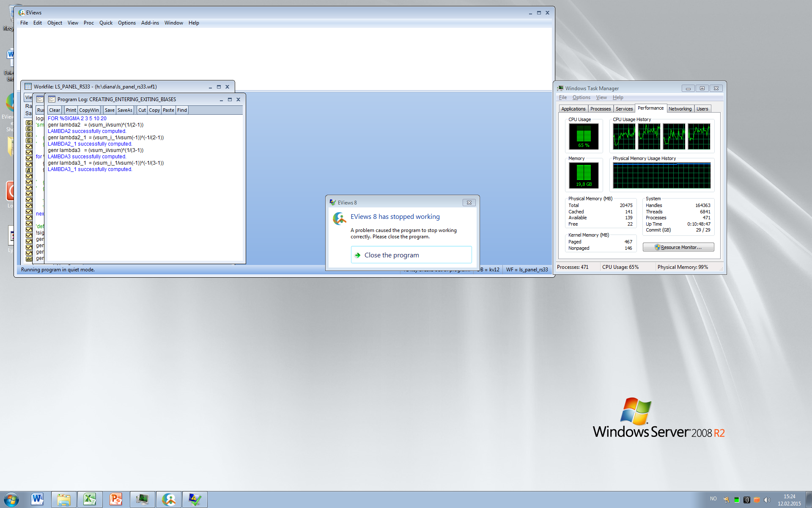Click the EViews 8 crash dialog title icon
The image size is (812, 508).
(x=333, y=203)
